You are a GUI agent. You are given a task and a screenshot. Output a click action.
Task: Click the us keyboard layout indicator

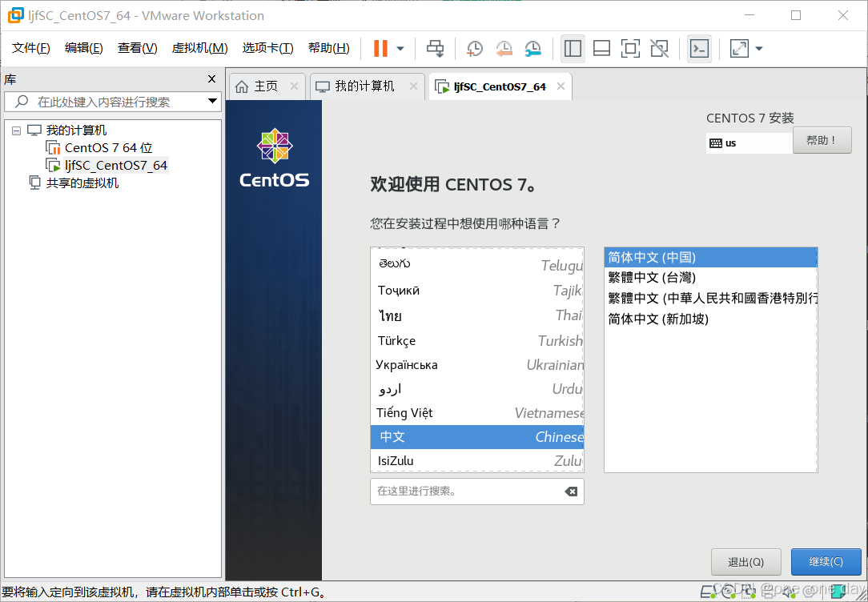point(749,143)
